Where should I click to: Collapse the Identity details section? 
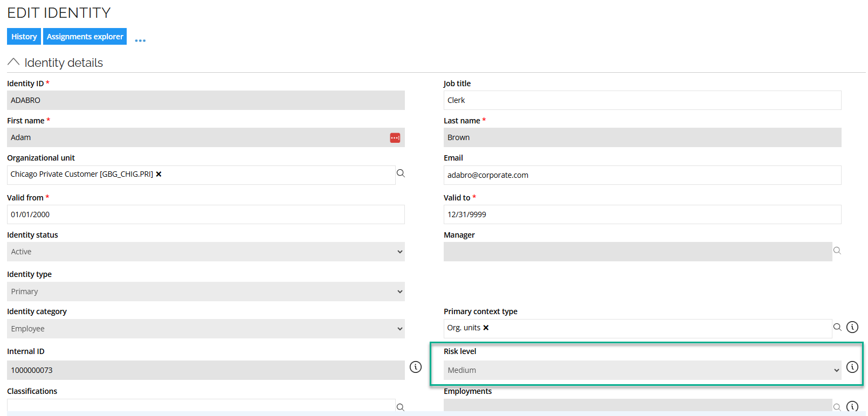pyautogui.click(x=13, y=63)
